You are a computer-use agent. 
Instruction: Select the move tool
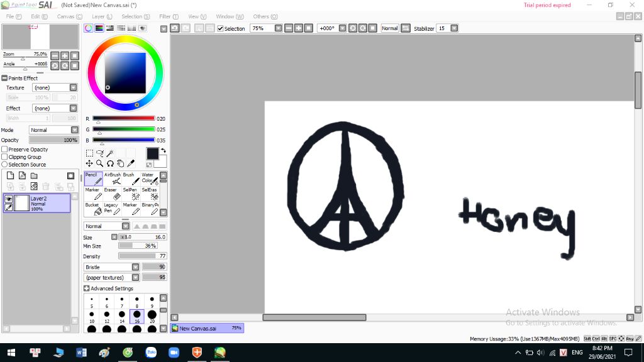[x=89, y=163]
